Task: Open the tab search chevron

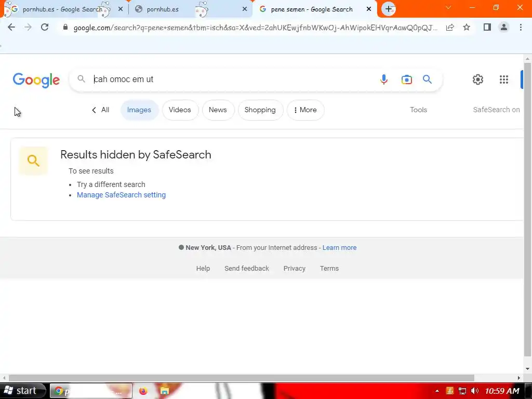Action: (x=448, y=7)
